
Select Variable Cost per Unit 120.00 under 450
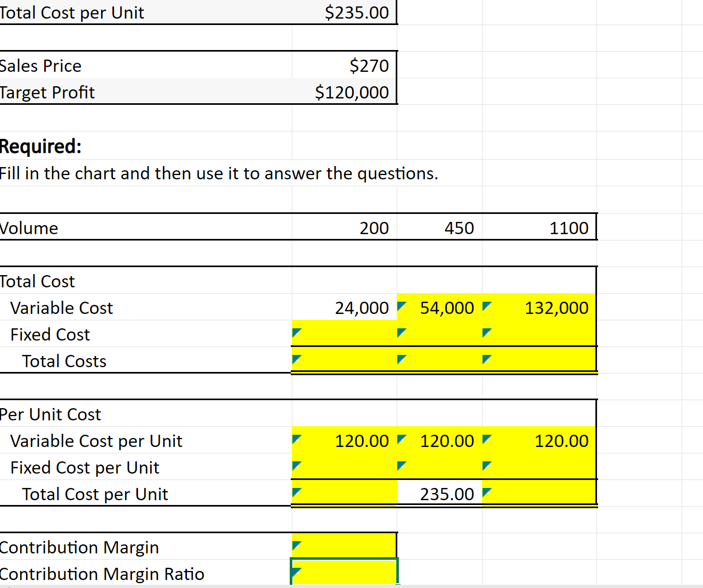[x=440, y=440]
